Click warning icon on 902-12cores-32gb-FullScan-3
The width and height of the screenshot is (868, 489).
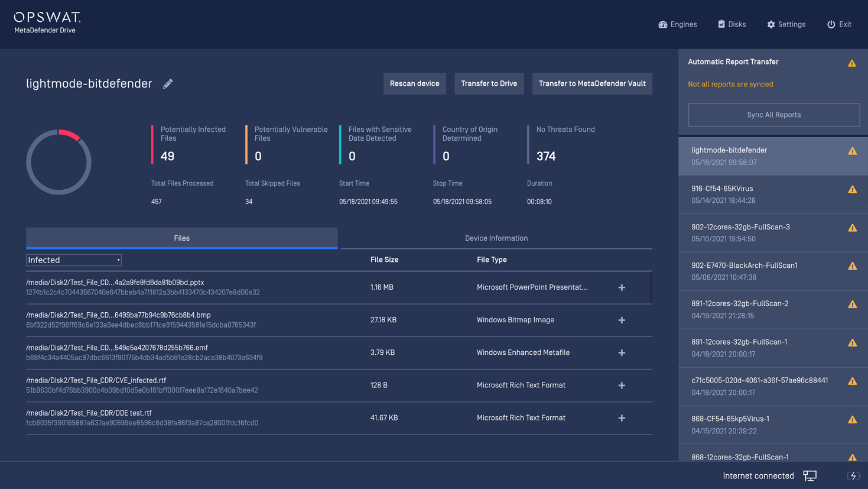(x=853, y=228)
